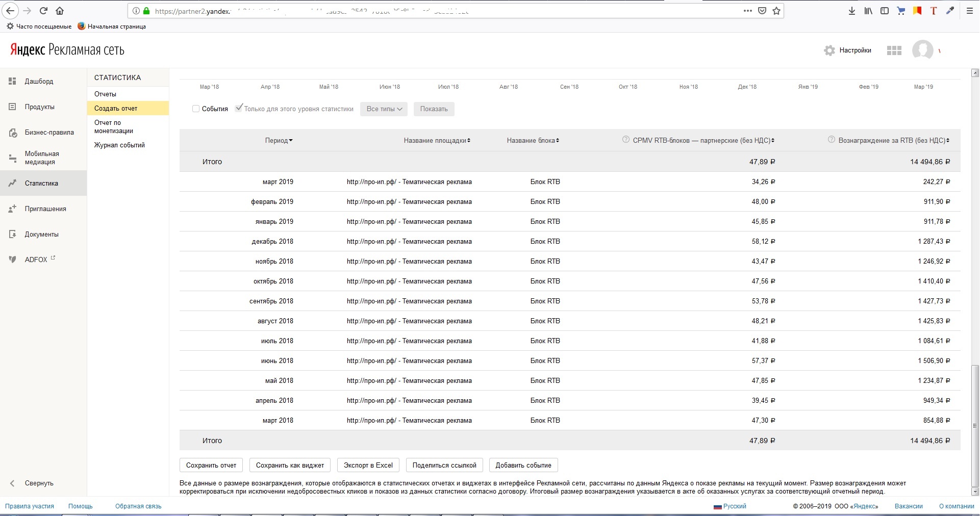Screen dimensions: 980x516
Task: Open 'Начальная страница' bookmark
Action: [x=112, y=27]
